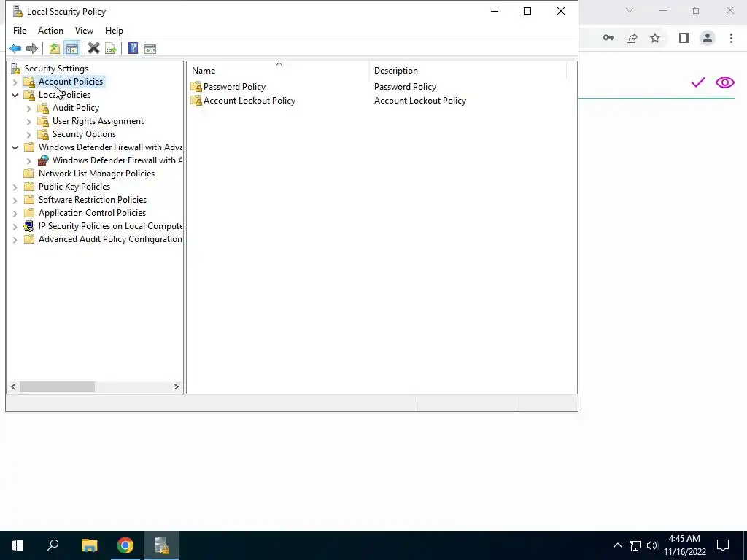Image resolution: width=747 pixels, height=560 pixels.
Task: Open the View menu
Action: point(84,31)
